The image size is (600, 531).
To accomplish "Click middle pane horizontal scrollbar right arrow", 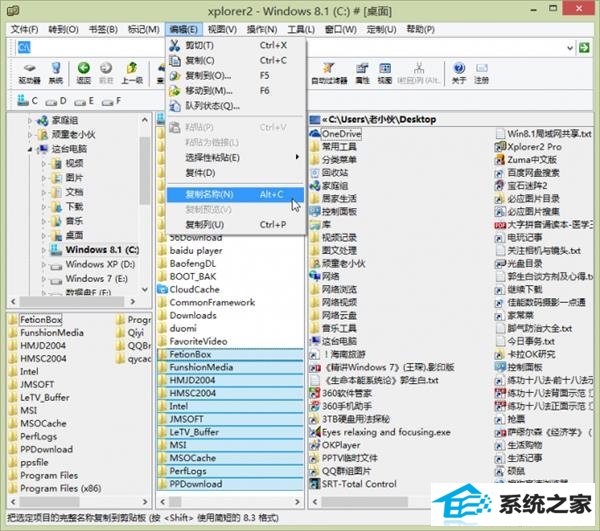I will pos(297,501).
